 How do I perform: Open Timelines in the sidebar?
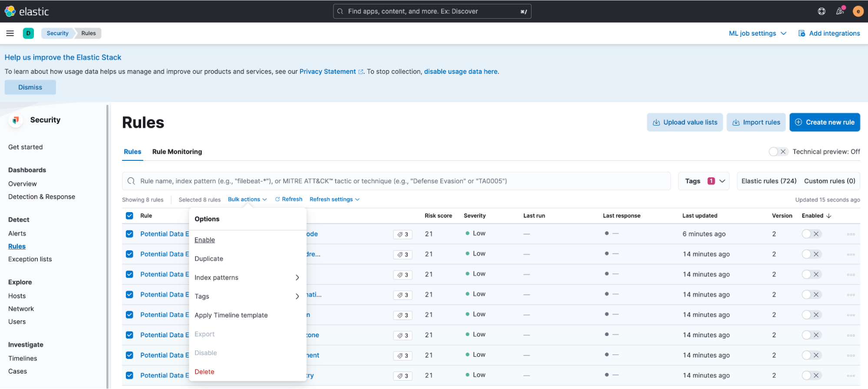tap(23, 359)
